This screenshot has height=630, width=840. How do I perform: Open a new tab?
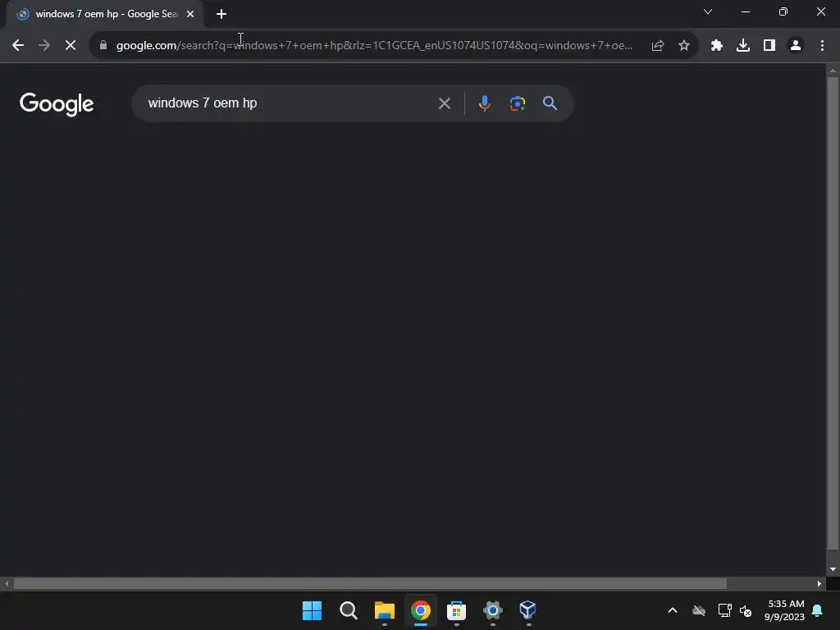(x=221, y=15)
